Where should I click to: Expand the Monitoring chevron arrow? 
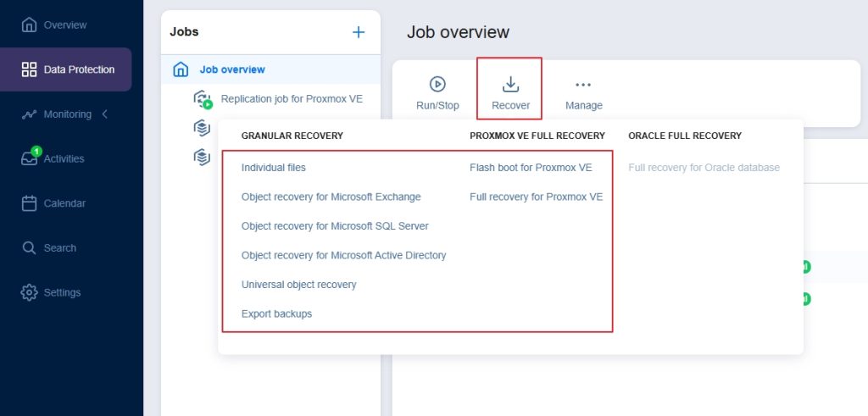pos(105,114)
